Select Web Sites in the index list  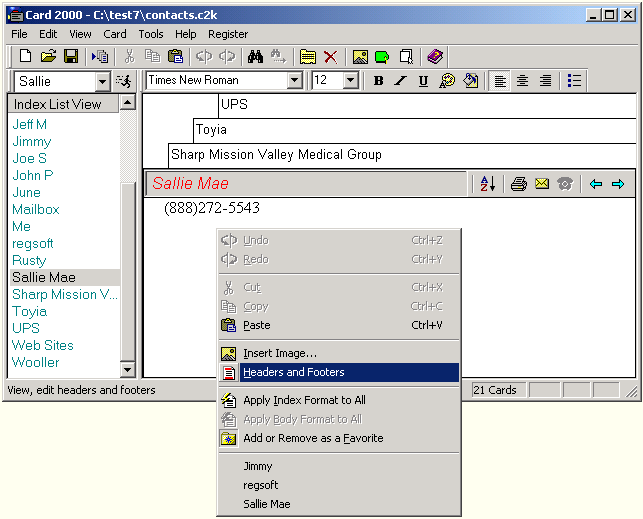(43, 346)
